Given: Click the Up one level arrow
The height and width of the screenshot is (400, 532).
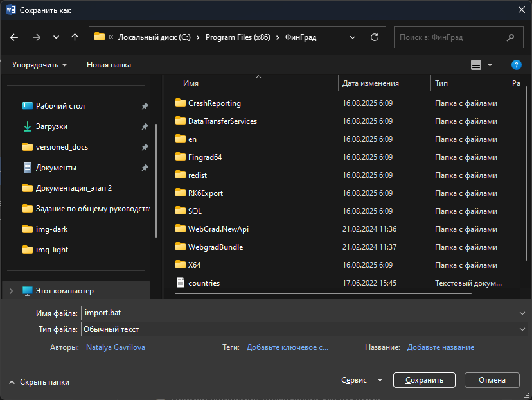Looking at the screenshot, I should tap(75, 37).
